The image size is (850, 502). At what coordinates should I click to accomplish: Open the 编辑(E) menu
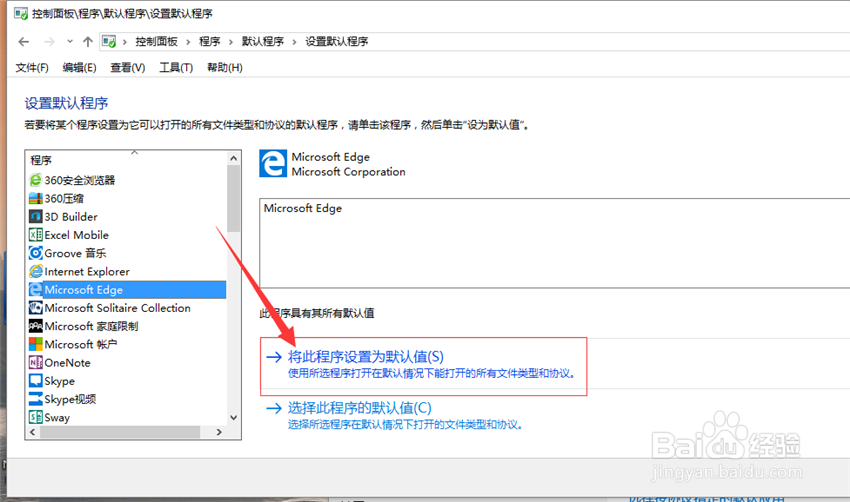click(80, 68)
